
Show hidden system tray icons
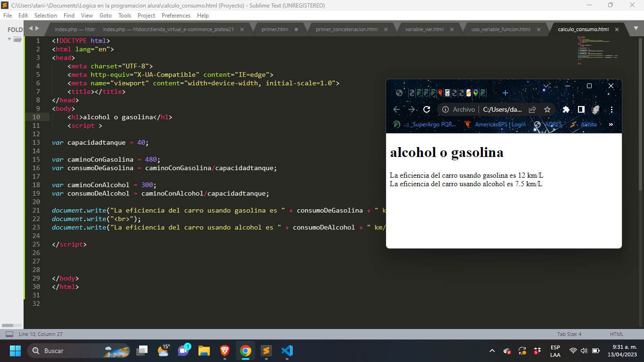point(492,351)
